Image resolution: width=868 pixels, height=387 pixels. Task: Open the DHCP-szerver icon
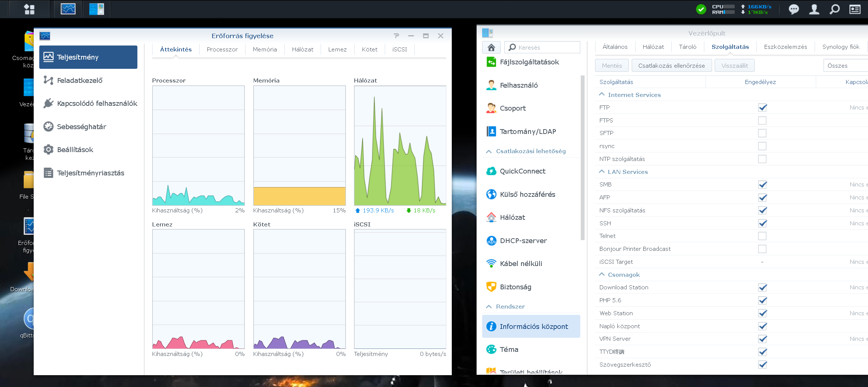pos(491,241)
